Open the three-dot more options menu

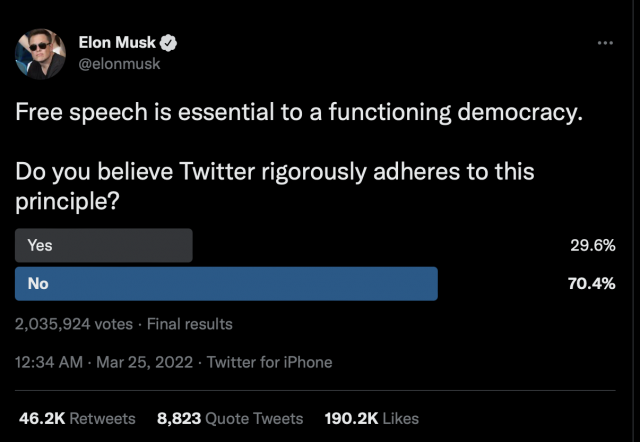(605, 43)
